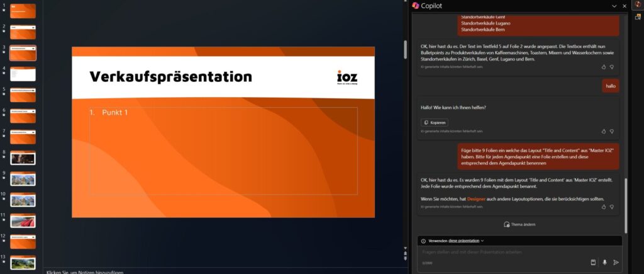Image resolution: width=644 pixels, height=274 pixels.
Task: Click the notes area 'Klicken Sie, um Notizen hinzuzufügen'
Action: [x=85, y=272]
